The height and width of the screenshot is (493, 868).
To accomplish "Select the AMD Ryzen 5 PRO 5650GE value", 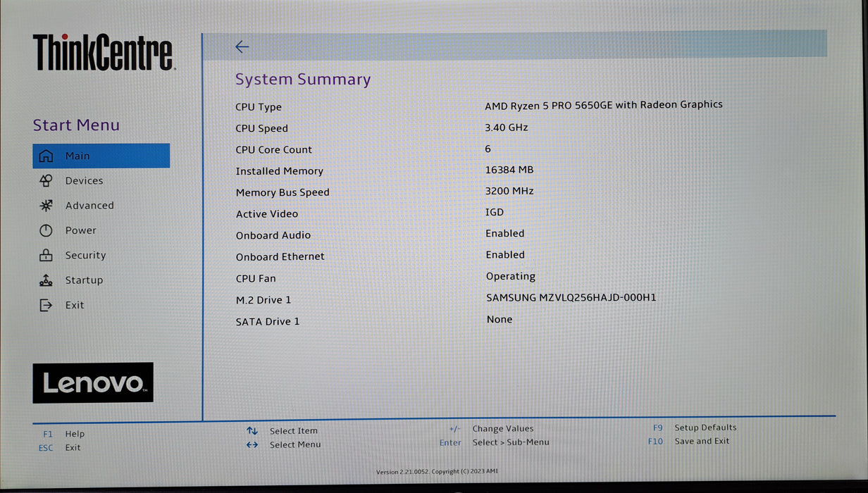I will click(604, 104).
